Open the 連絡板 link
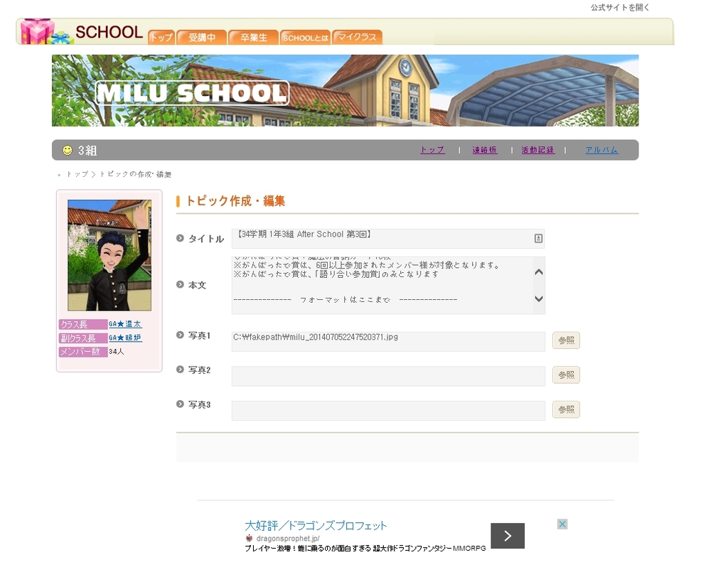The image size is (728, 577). coord(485,150)
